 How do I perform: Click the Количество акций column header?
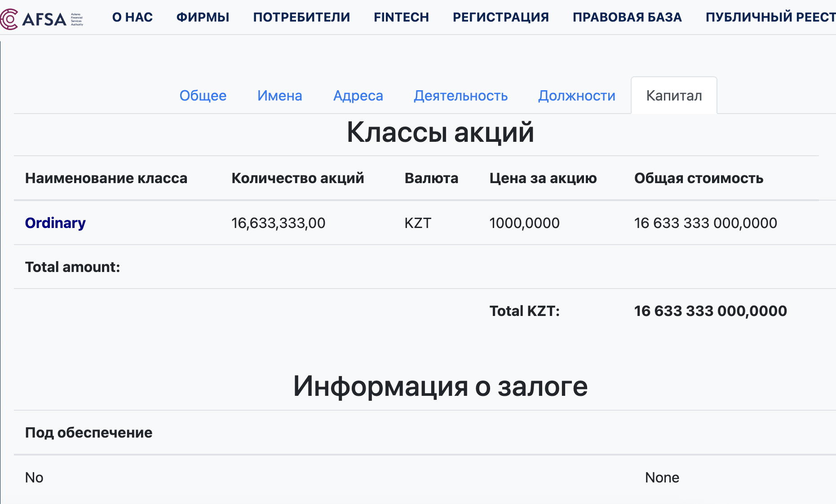(297, 178)
